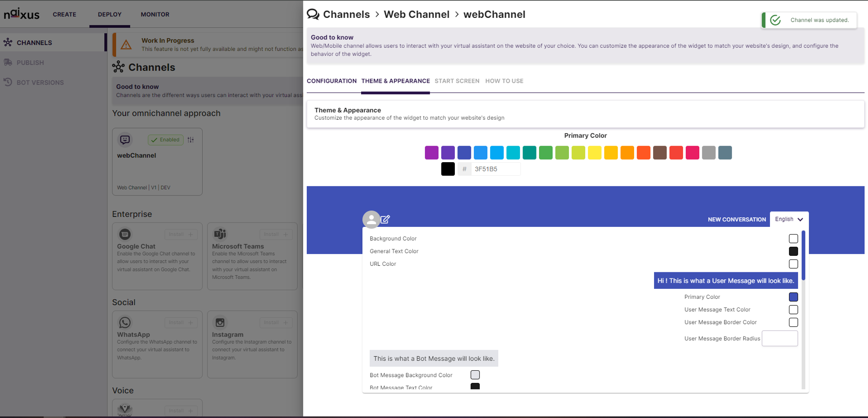Pick the yellow primary color swatch

595,153
